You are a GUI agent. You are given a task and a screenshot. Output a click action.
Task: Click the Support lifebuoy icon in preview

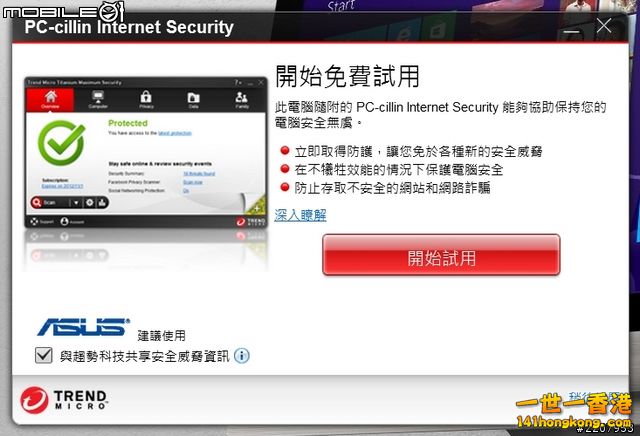point(34,221)
